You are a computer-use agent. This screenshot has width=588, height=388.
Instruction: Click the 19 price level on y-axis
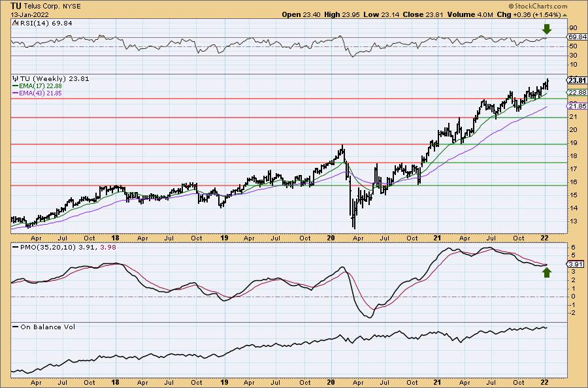(572, 143)
